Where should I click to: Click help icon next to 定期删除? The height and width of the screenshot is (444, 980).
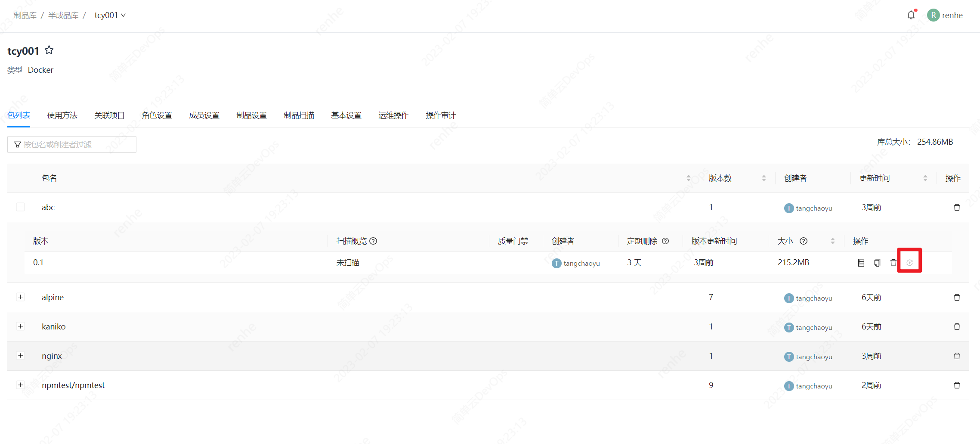[x=665, y=241]
